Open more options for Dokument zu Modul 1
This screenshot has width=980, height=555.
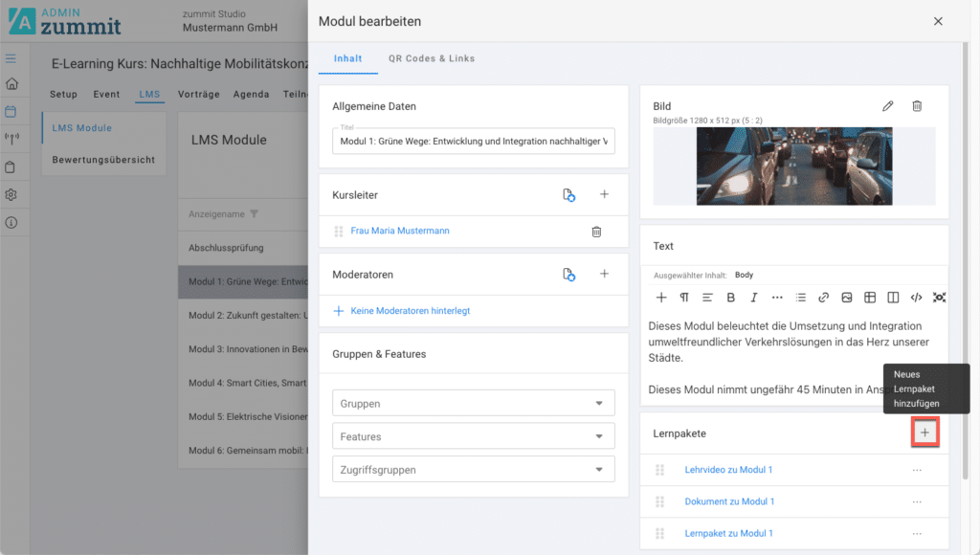(x=916, y=501)
